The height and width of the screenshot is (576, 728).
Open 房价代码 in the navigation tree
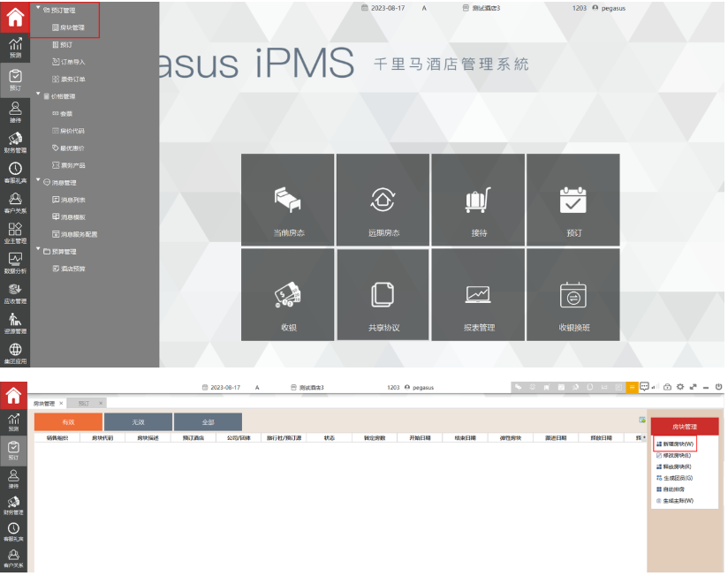pos(68,131)
